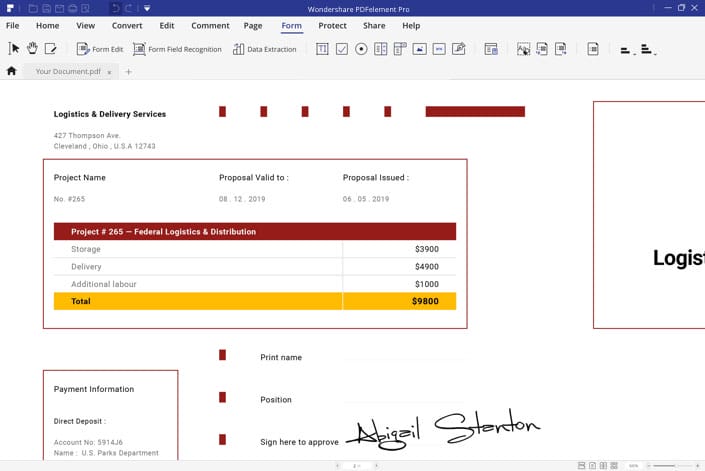
Task: Add an Image field to form
Action: [x=420, y=48]
